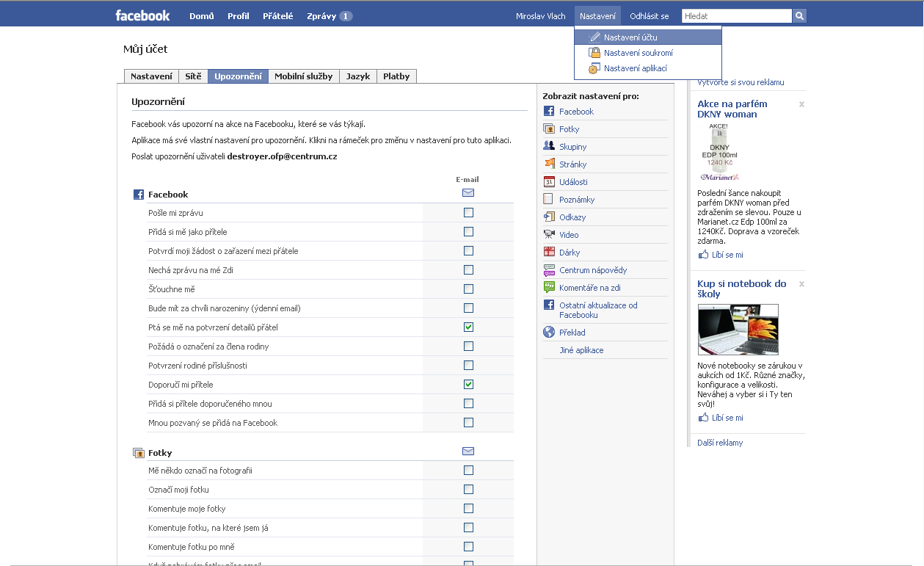
Task: Check 'Mnou pozvaný se přidá na Facebook' checkbox
Action: coord(468,423)
